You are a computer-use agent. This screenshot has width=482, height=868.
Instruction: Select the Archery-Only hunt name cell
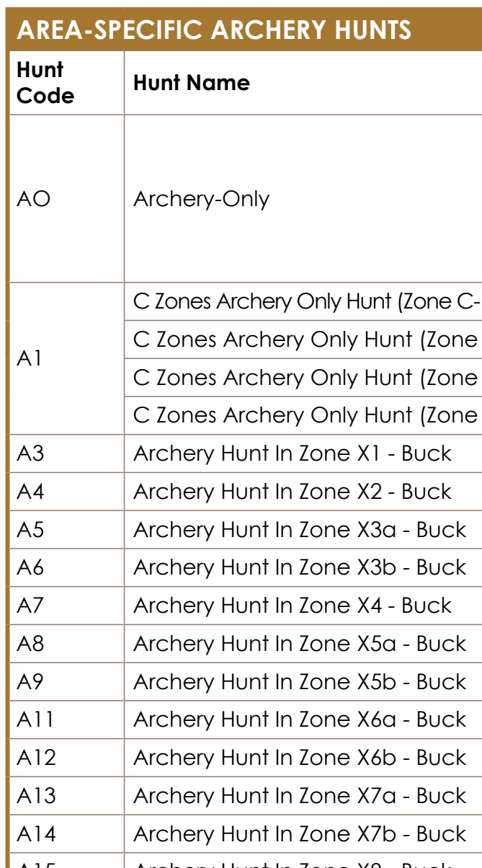coord(202,199)
